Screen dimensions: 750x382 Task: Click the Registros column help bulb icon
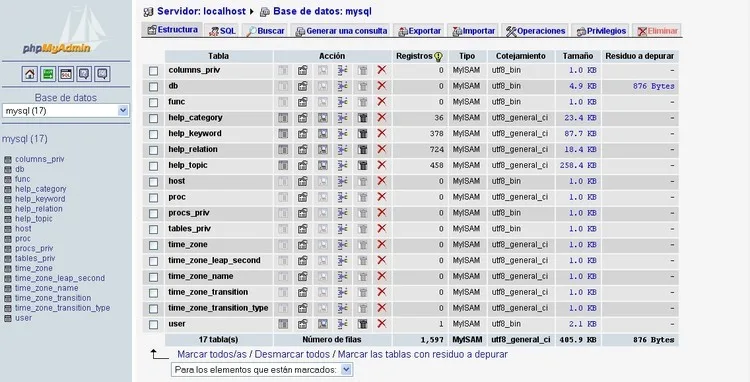[438, 56]
